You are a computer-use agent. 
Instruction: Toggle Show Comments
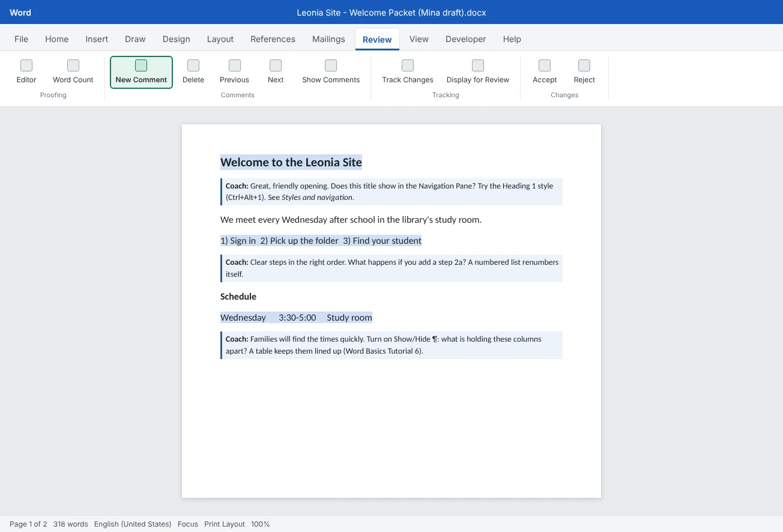point(331,72)
